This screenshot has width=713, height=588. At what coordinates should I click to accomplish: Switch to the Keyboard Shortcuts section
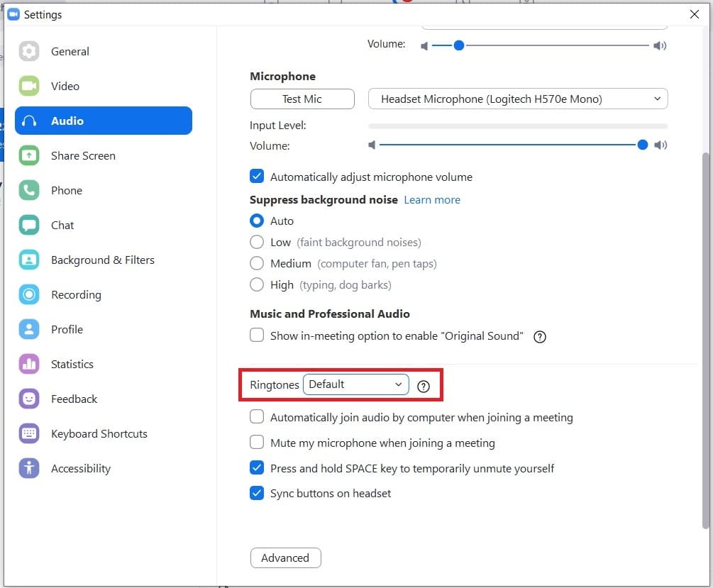pos(29,433)
